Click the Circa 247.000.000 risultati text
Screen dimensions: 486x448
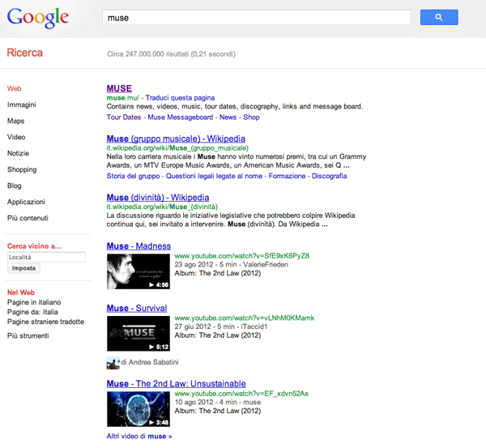172,54
